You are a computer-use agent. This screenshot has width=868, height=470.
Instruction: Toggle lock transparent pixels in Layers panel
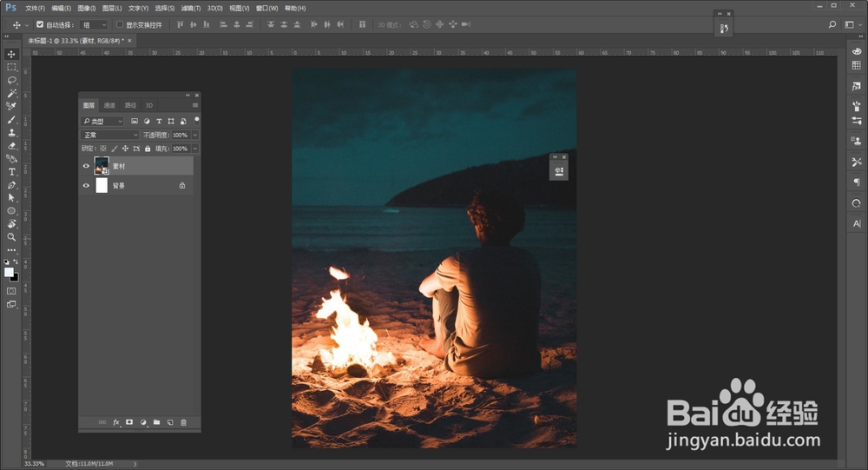click(103, 149)
